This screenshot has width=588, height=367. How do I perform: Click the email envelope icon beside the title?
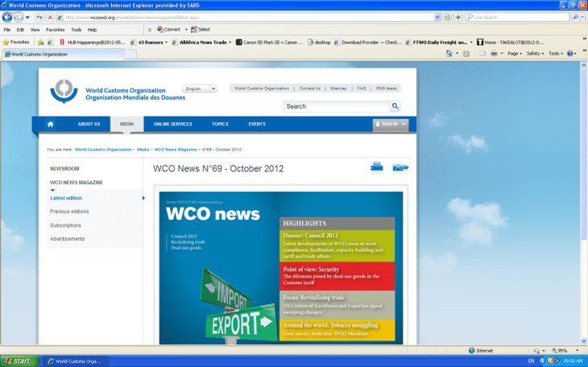pos(400,167)
